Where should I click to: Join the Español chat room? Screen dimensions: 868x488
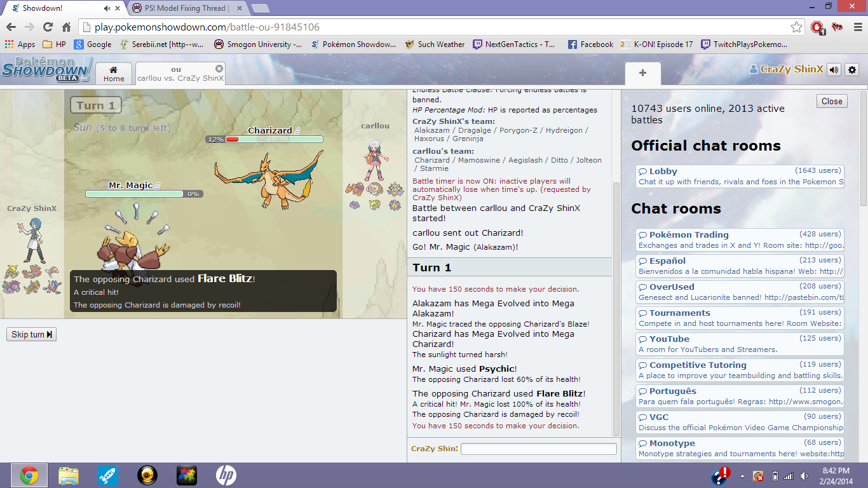click(740, 266)
